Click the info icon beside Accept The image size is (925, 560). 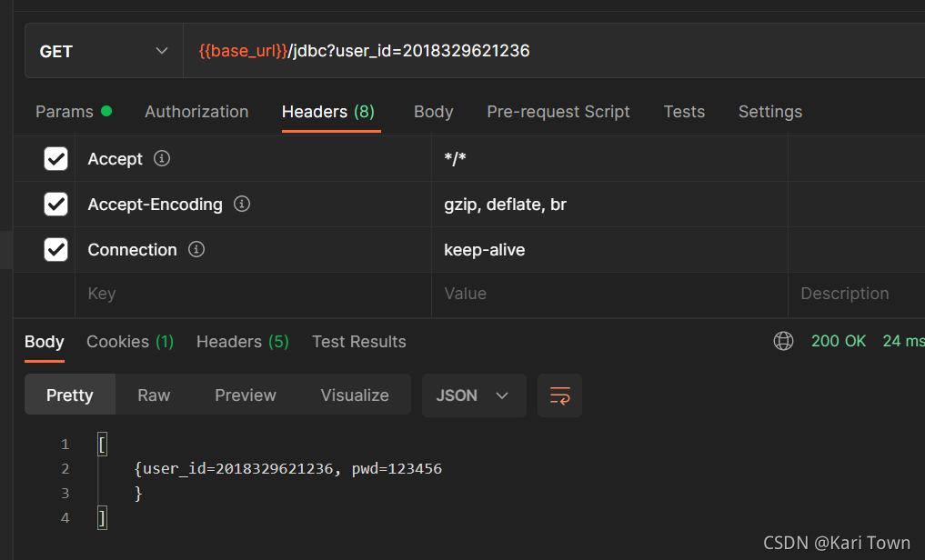click(x=162, y=158)
